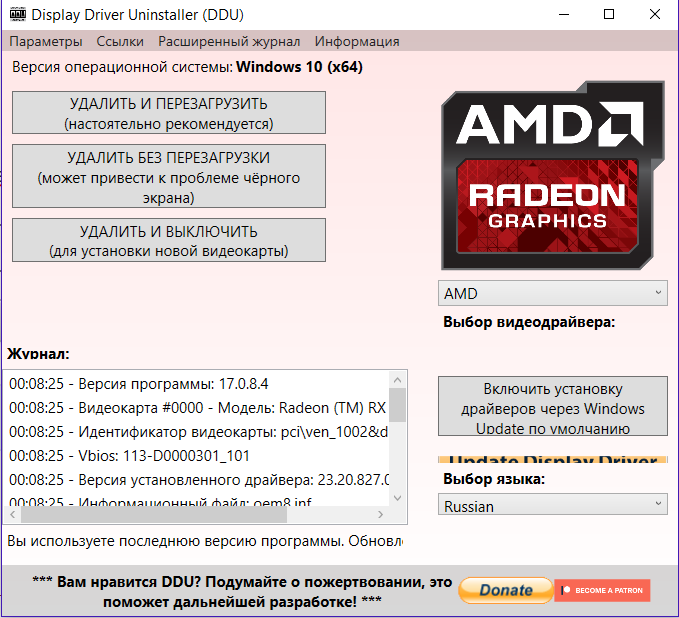
Task: Click the 'Выбор языка:' label
Action: point(494,479)
